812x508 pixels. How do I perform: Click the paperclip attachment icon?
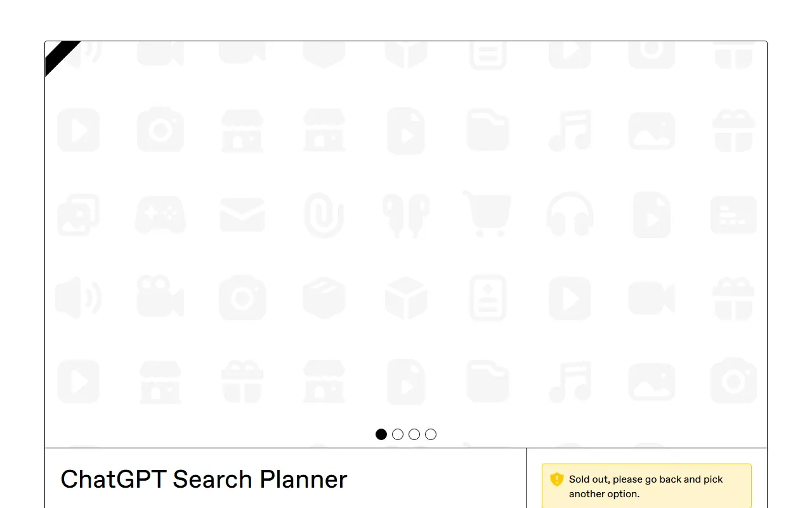324,215
